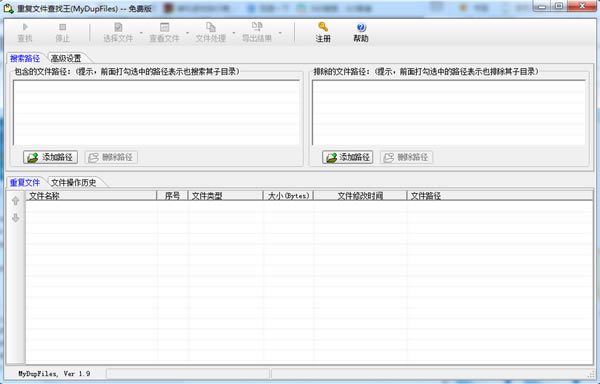Click the status bar resize grip
600x384 pixels.
click(x=590, y=374)
